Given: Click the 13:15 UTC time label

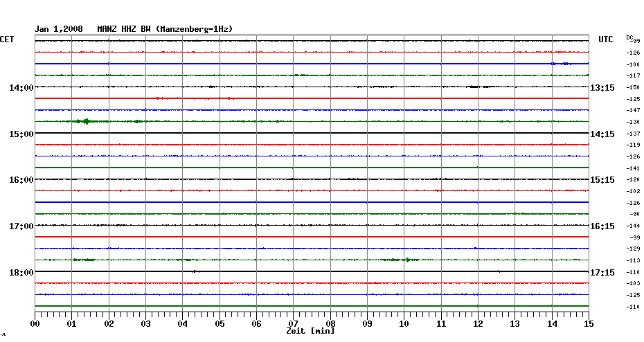Looking at the screenshot, I should coord(602,87).
